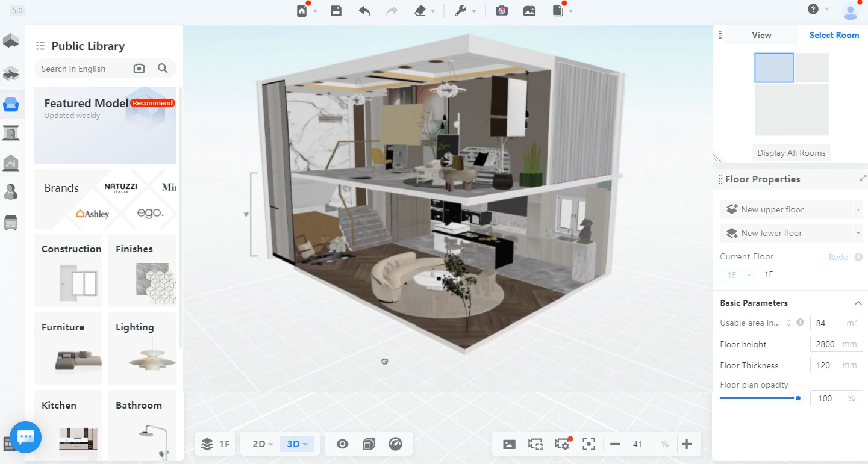
Task: Open the Furniture category
Action: coord(68,348)
